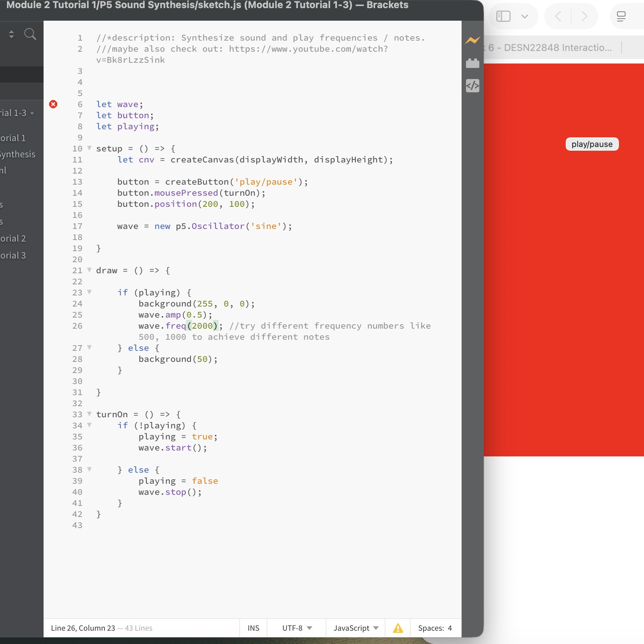Toggle INS insert mode in status bar
Viewport: 644px width, 644px height.
(x=253, y=628)
